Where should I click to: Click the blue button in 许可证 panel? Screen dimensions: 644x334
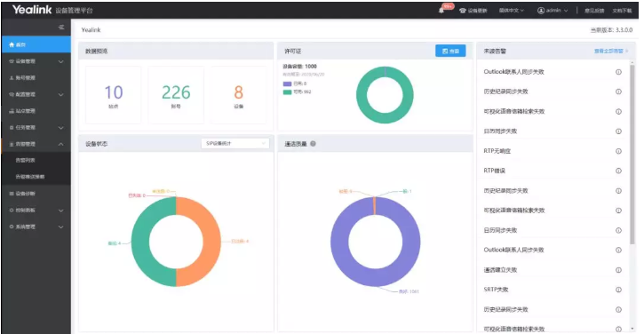pyautogui.click(x=450, y=51)
